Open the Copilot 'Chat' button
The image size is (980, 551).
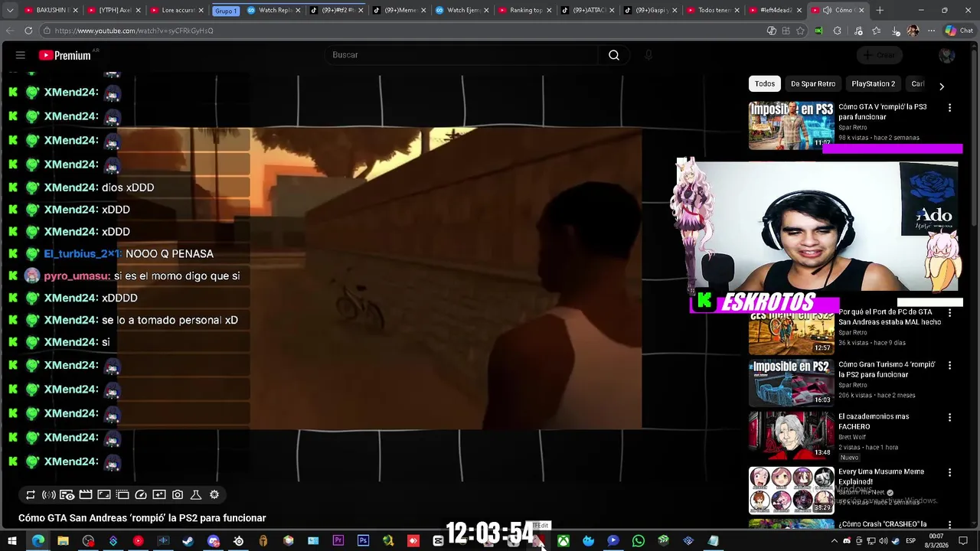[x=959, y=31]
